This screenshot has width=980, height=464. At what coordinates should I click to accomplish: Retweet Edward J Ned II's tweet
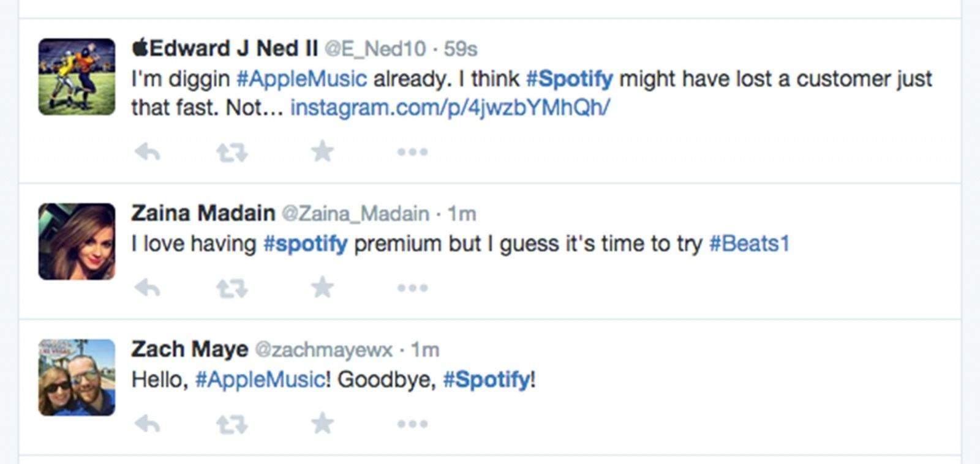232,151
